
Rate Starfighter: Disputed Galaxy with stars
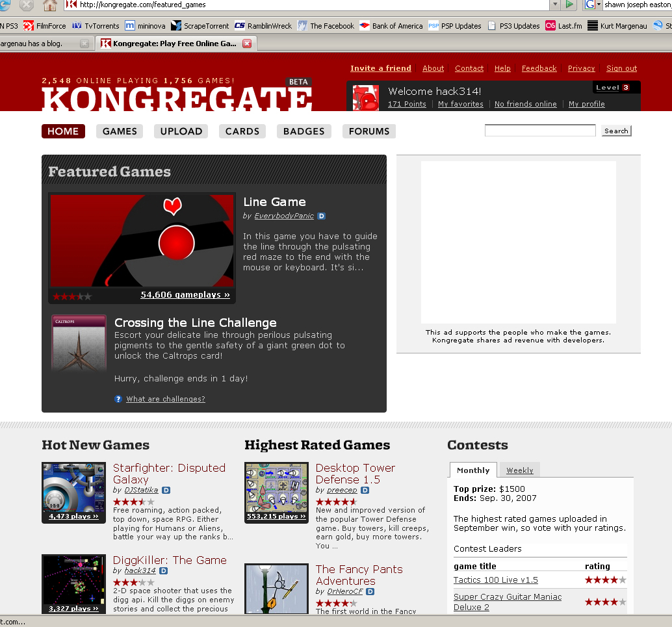[134, 502]
